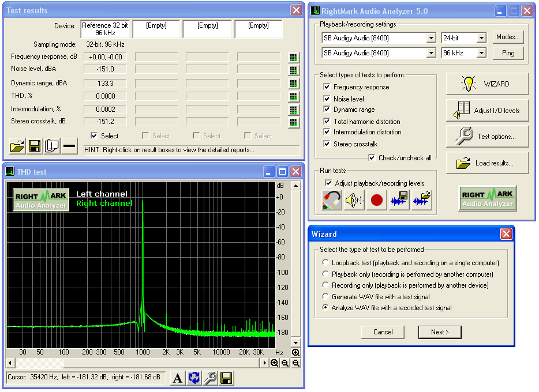This screenshot has width=539, height=392.
Task: Open results folder icon in Test results
Action: point(17,146)
